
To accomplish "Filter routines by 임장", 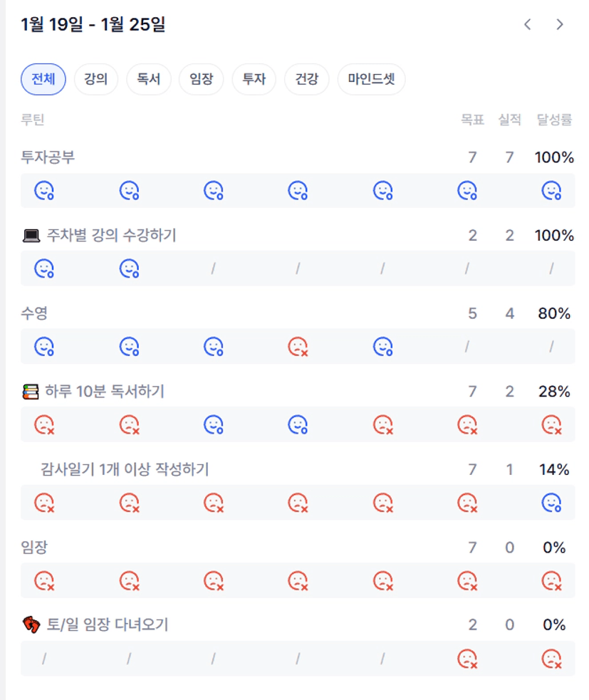I will [x=202, y=79].
